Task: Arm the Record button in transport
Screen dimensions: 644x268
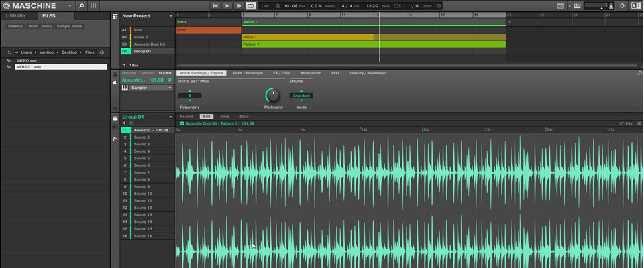Action: (x=239, y=6)
